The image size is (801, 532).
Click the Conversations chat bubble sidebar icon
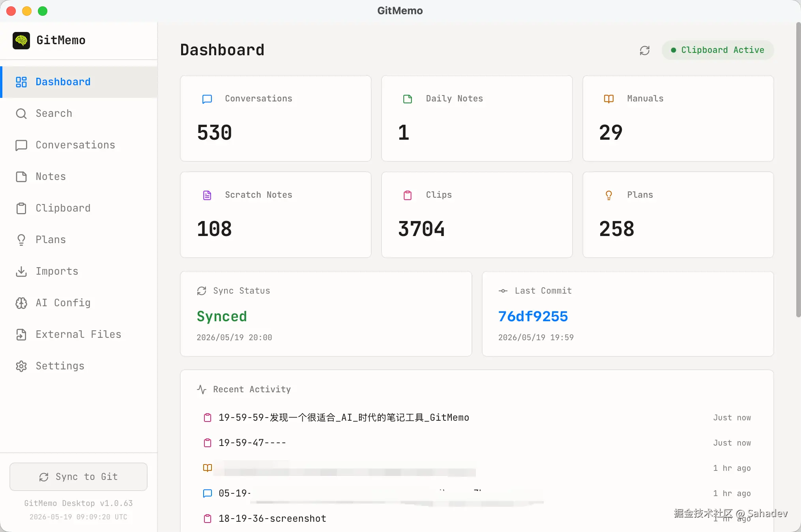pyautogui.click(x=21, y=145)
